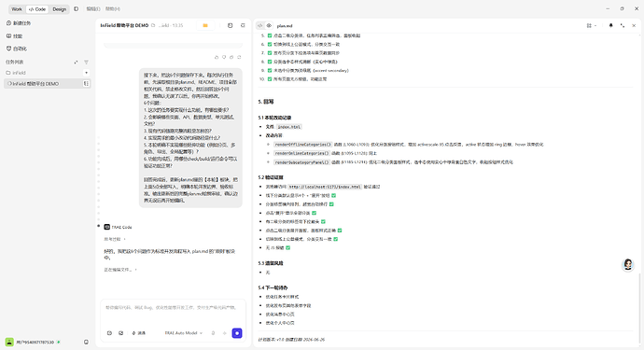
Task: Toggle checkbox on checklist item 8
Action: coord(270,62)
